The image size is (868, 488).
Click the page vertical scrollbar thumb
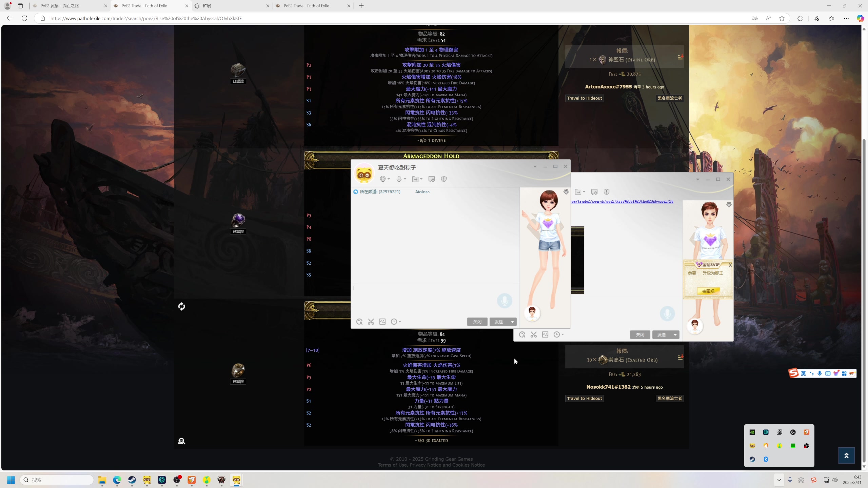pyautogui.click(x=864, y=301)
